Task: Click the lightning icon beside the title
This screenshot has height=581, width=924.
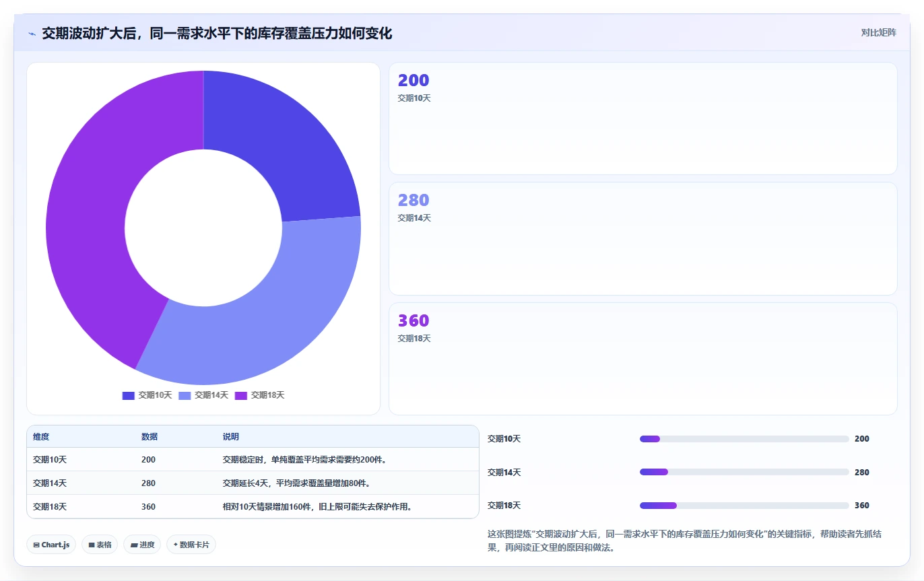Action: (x=32, y=33)
